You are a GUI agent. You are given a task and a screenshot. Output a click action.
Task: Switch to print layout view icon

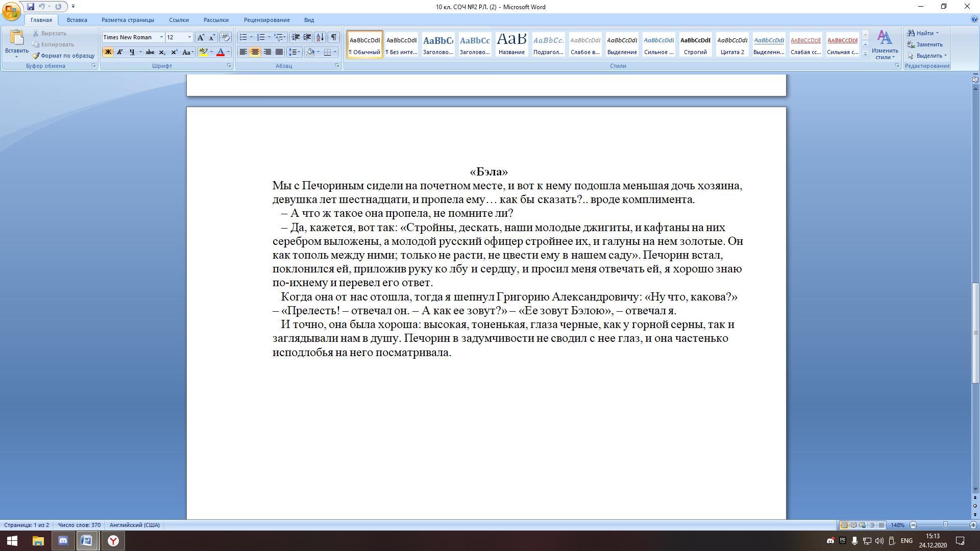844,525
